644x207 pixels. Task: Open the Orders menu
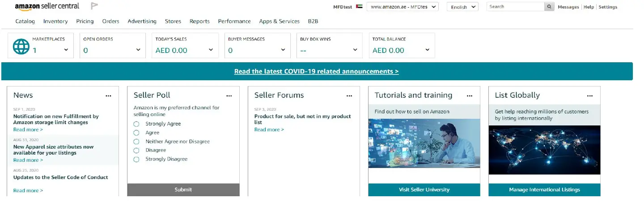pyautogui.click(x=111, y=21)
